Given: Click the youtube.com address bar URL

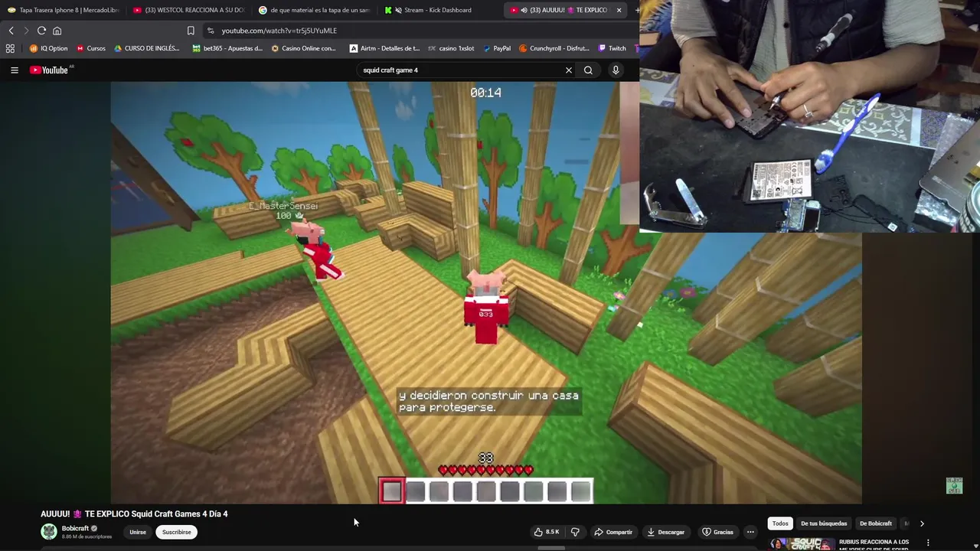Looking at the screenshot, I should coord(279,31).
